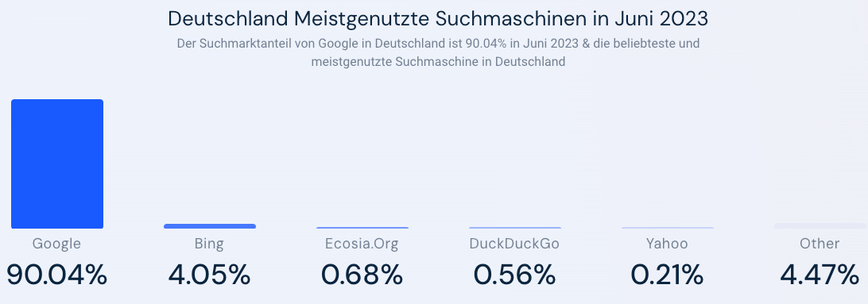Click the Bing label
The image size is (868, 304).
pyautogui.click(x=209, y=244)
